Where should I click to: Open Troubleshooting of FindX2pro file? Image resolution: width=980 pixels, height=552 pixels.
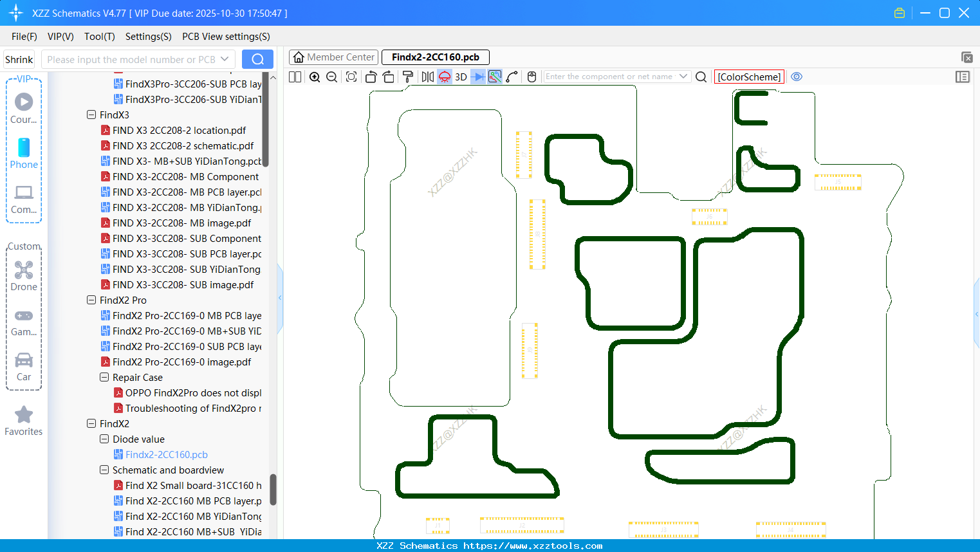(x=193, y=409)
